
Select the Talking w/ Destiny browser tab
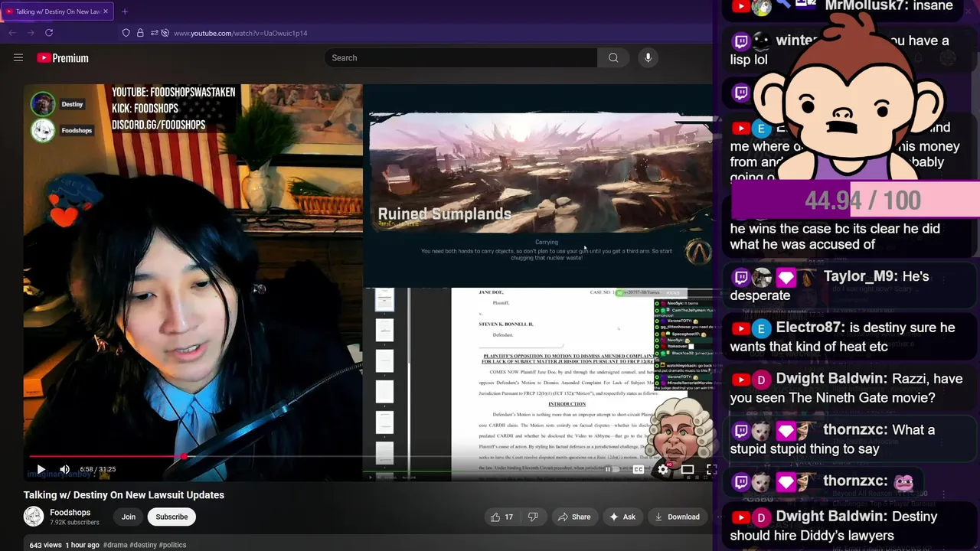(x=57, y=11)
